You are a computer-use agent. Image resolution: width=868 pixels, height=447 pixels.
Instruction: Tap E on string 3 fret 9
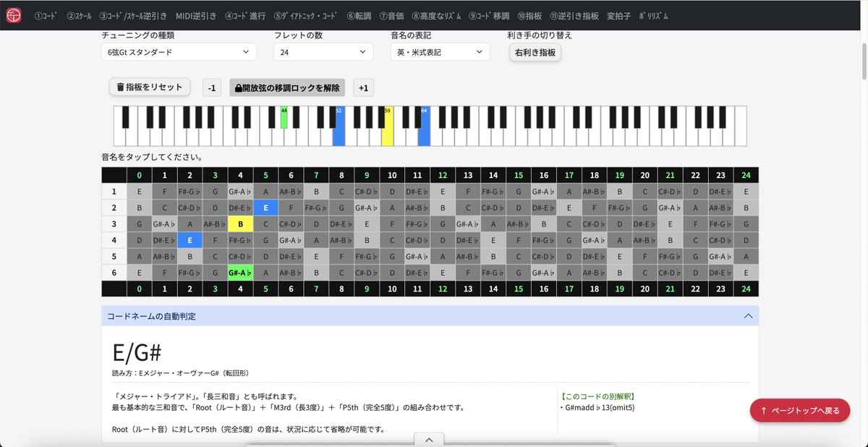coord(367,224)
